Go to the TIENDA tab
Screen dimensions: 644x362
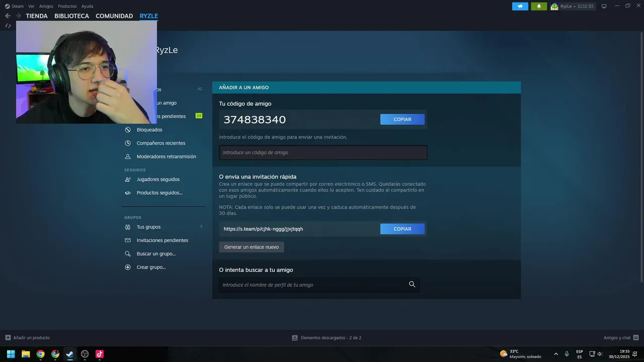pos(37,16)
